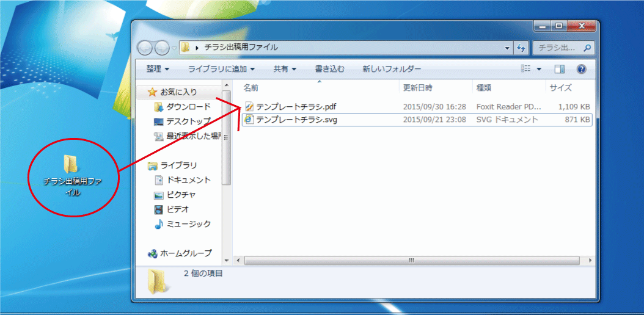The width and height of the screenshot is (644, 315).
Task: Open the ドキュメント library
Action: click(x=189, y=180)
